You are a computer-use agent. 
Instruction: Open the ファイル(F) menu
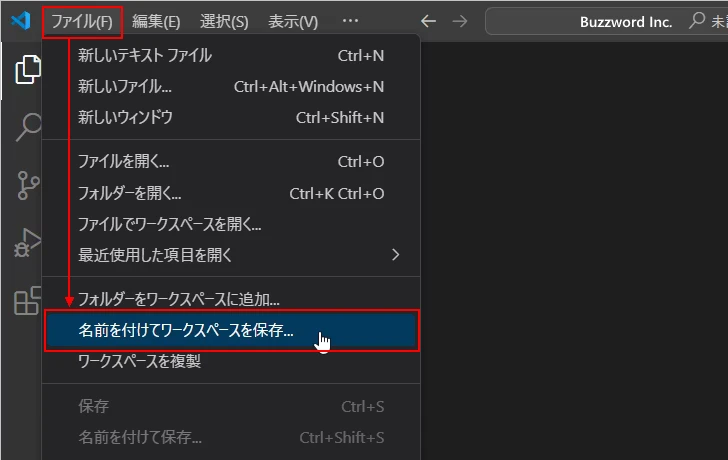[82, 21]
